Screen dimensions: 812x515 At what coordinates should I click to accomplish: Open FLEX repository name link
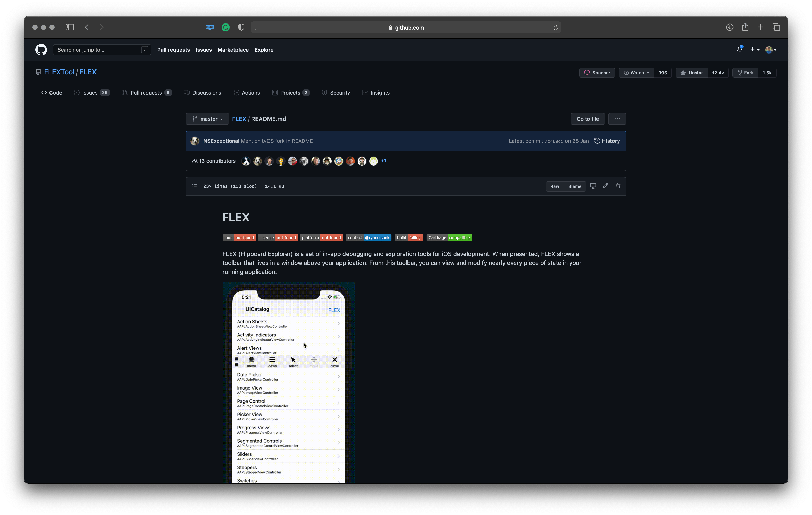[x=88, y=72]
